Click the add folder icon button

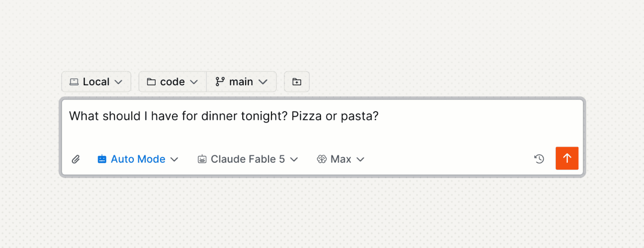(x=297, y=82)
